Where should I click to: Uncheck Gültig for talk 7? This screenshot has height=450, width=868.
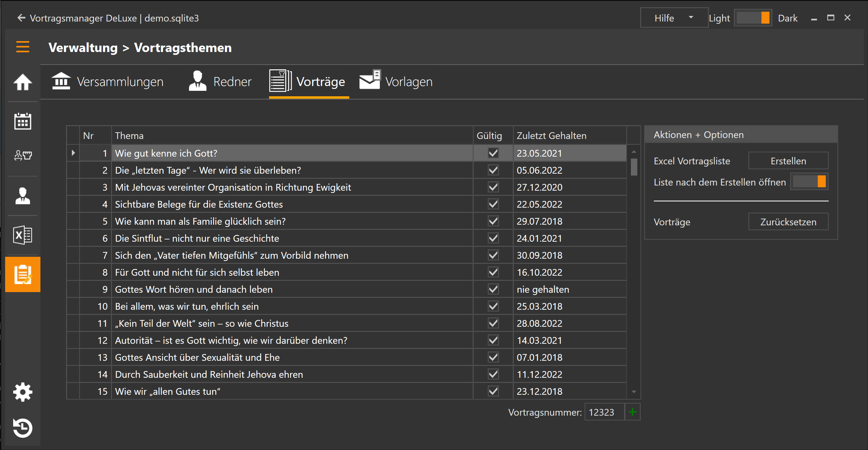(493, 255)
